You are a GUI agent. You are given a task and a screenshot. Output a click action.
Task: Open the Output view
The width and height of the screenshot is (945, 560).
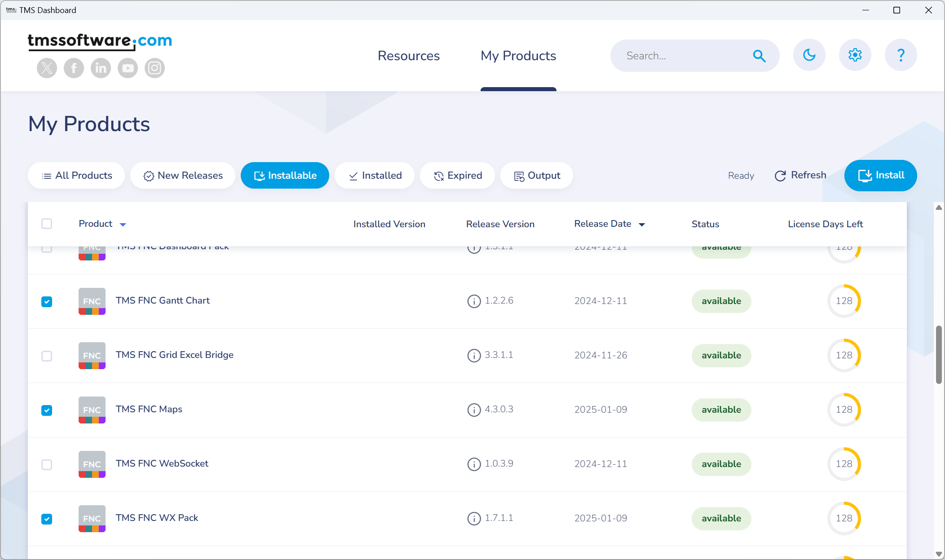pos(537,176)
